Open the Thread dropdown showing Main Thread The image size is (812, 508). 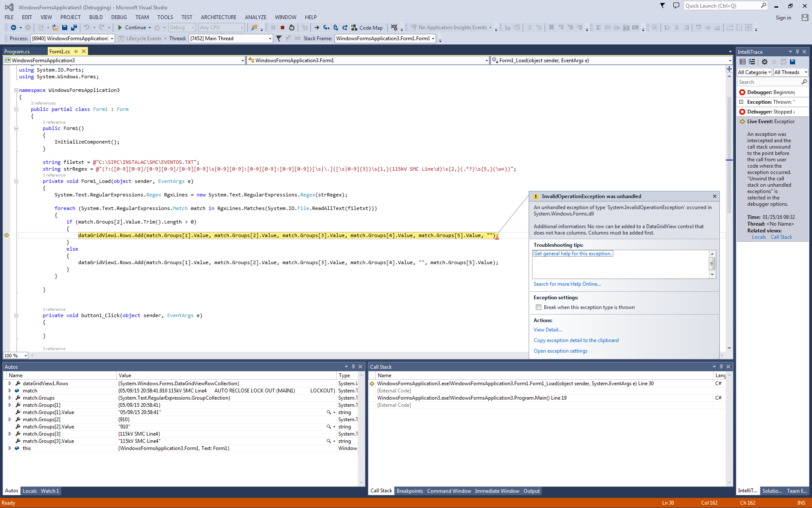(270, 39)
